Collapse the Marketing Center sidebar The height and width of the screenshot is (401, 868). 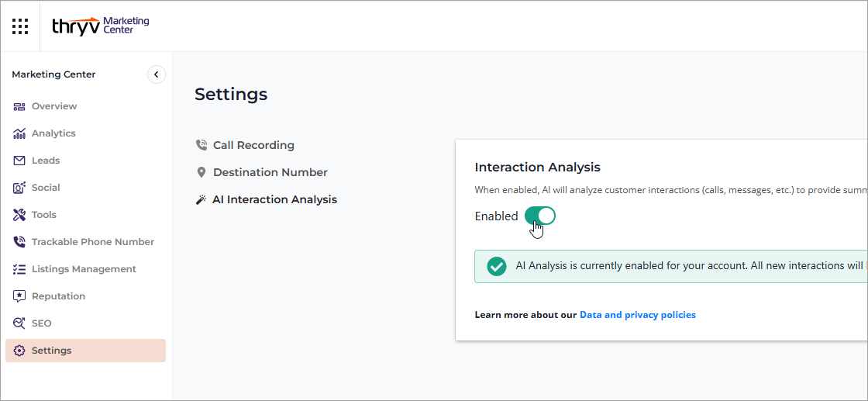tap(156, 74)
